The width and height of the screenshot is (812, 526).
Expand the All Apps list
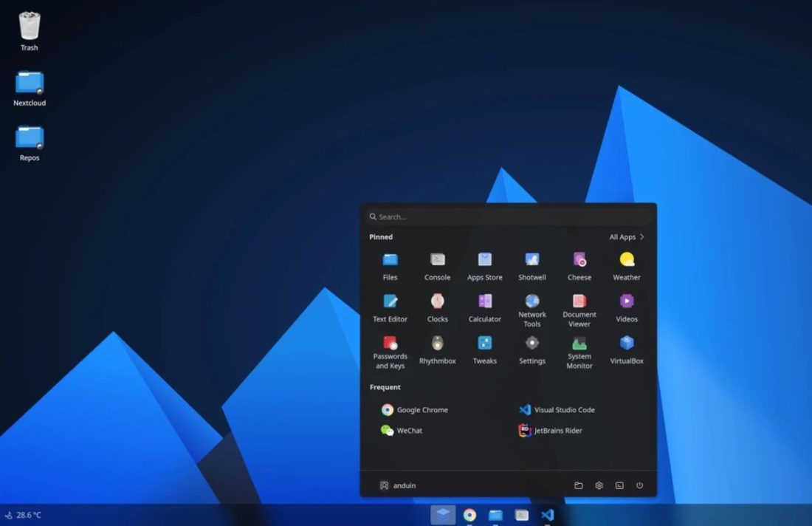pos(625,236)
